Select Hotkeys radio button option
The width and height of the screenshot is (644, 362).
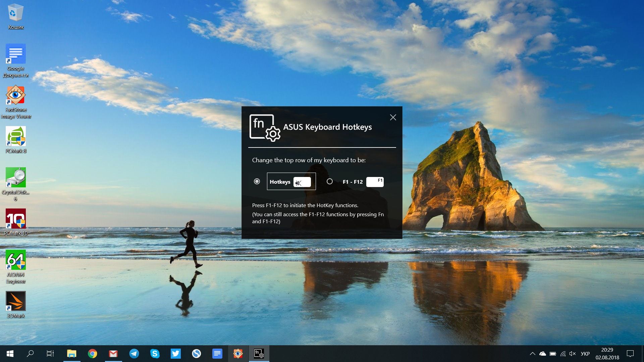(x=256, y=181)
